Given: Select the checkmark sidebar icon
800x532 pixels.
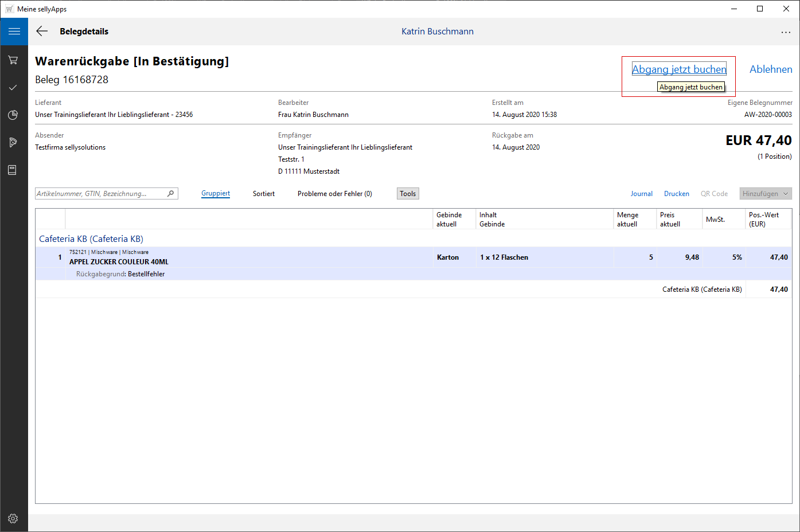Looking at the screenshot, I should click(13, 87).
